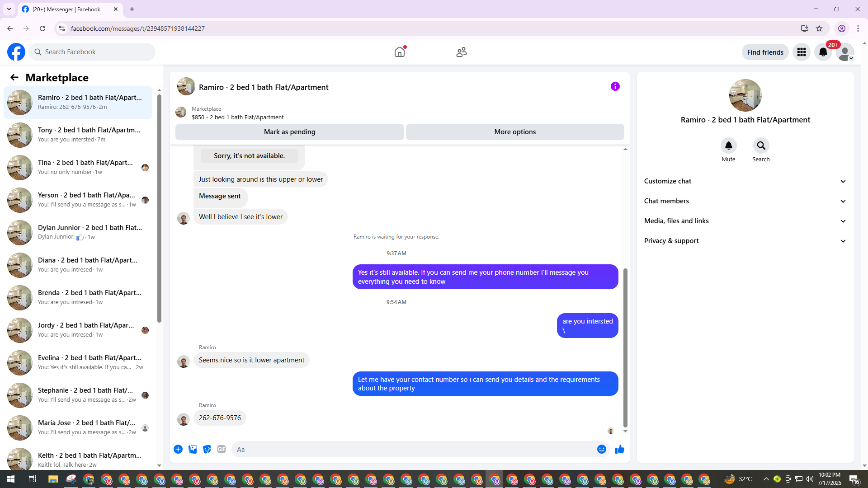868x488 pixels.
Task: Expand the Chat members section
Action: click(745, 201)
